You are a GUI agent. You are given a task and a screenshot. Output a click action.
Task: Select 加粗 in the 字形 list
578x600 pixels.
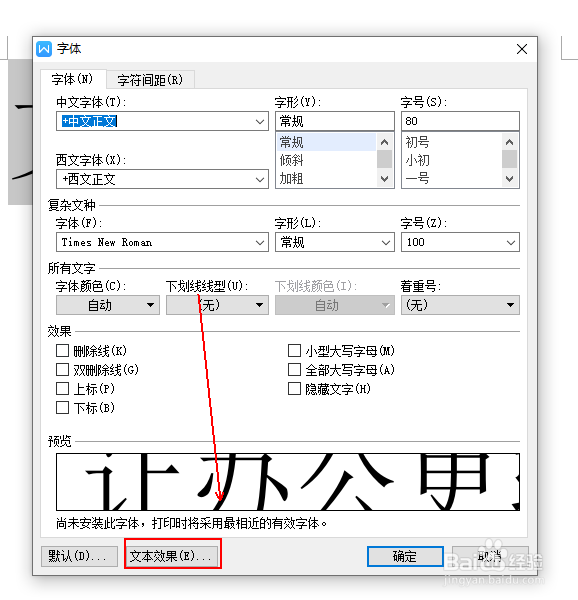pyautogui.click(x=326, y=178)
